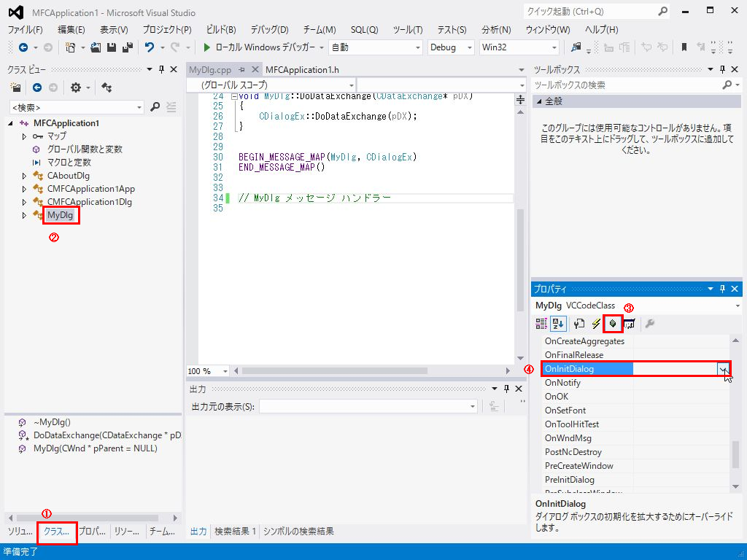Viewport: 747px width, 560px height.
Task: Switch to the 検索結果 1 tab
Action: tap(236, 532)
